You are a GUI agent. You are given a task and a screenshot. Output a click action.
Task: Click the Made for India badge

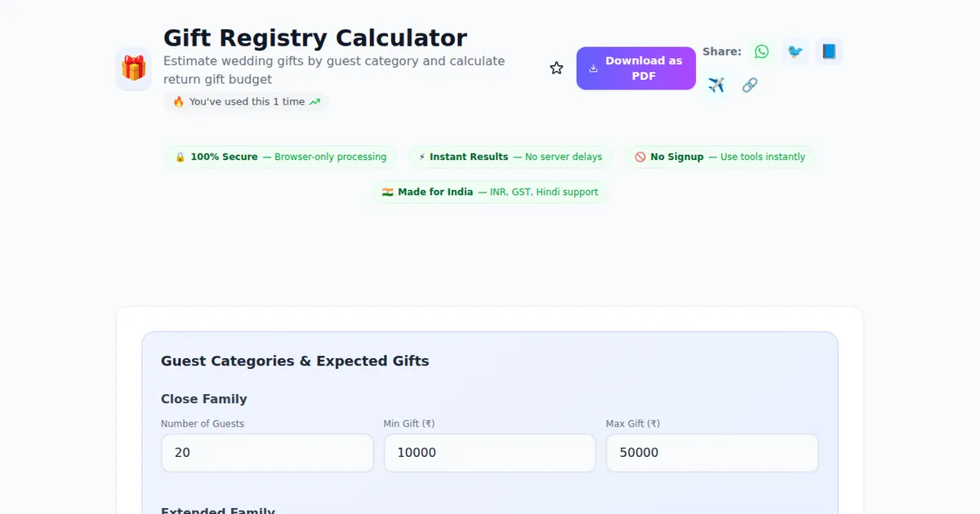pos(490,192)
